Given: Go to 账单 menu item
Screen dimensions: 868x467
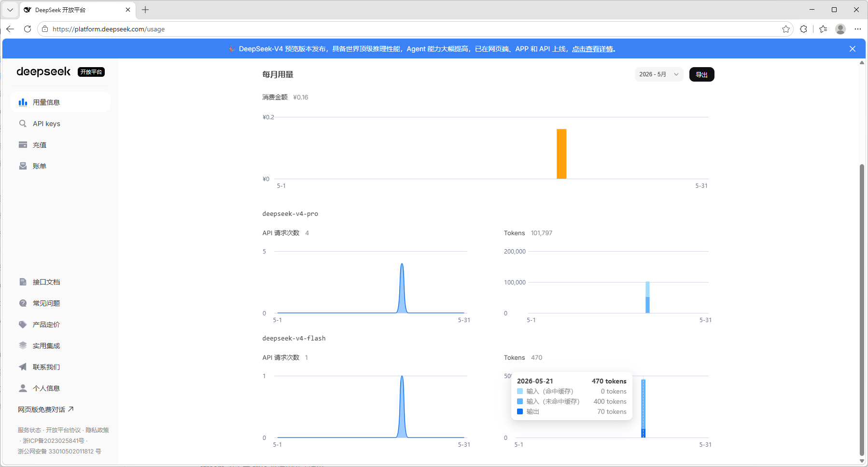Looking at the screenshot, I should point(60,166).
